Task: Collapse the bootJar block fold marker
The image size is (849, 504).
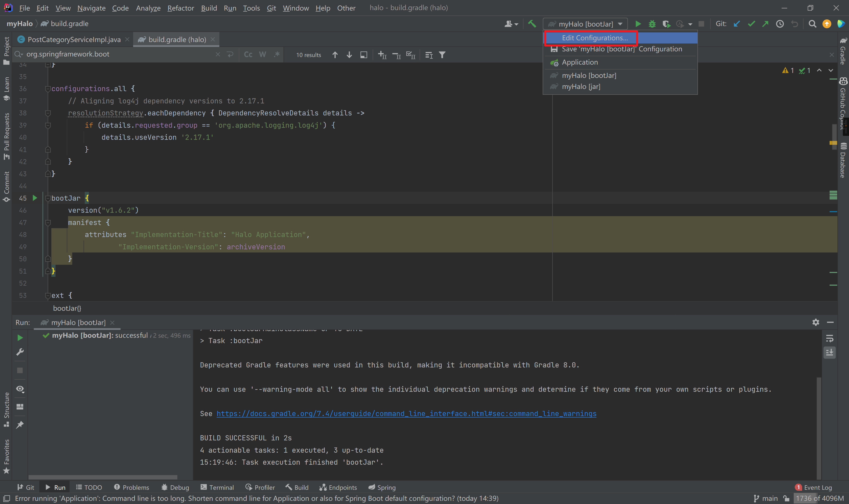Action: [48, 198]
